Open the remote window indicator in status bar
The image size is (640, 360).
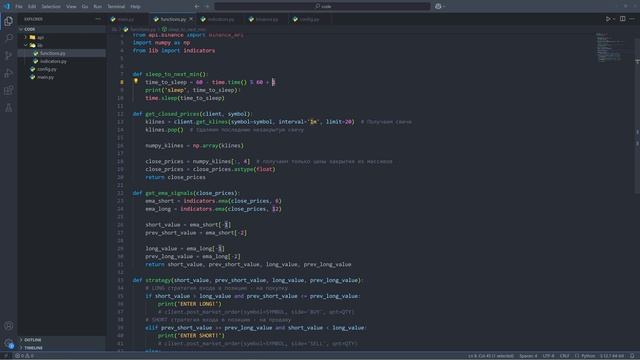[x=6, y=356]
